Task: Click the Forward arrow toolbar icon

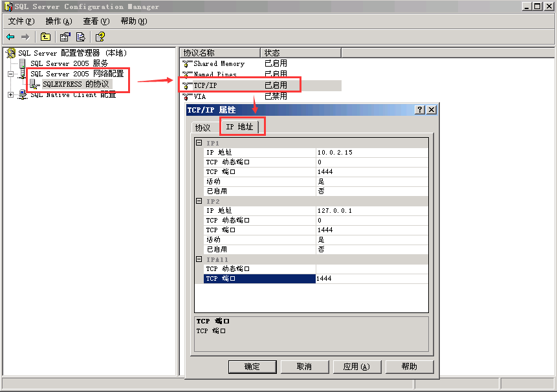Action: pyautogui.click(x=25, y=37)
